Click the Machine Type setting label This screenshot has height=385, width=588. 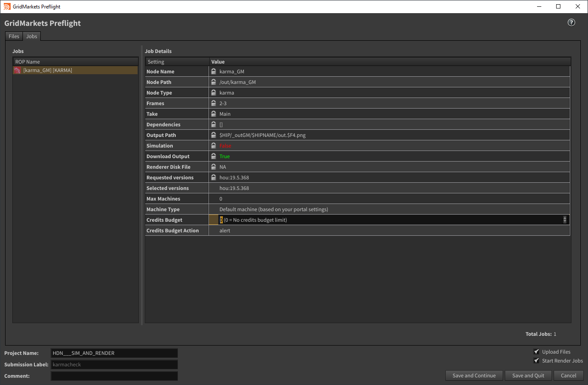(163, 209)
